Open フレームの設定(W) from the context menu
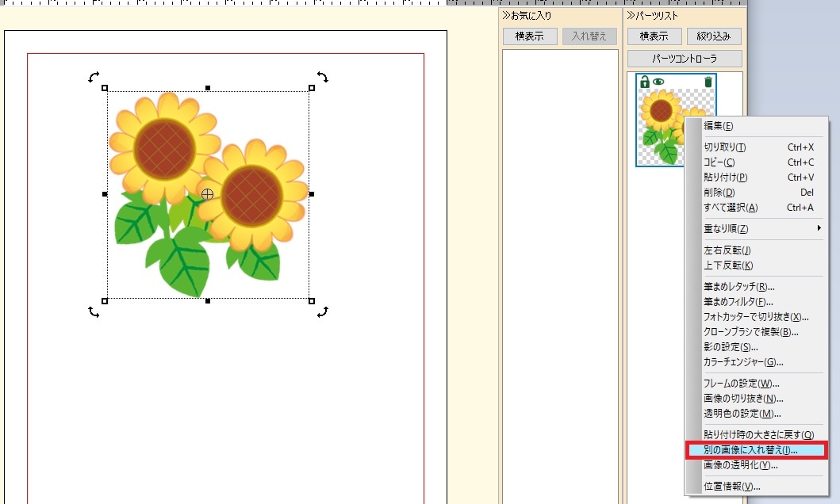The height and width of the screenshot is (504, 840). (x=757, y=383)
